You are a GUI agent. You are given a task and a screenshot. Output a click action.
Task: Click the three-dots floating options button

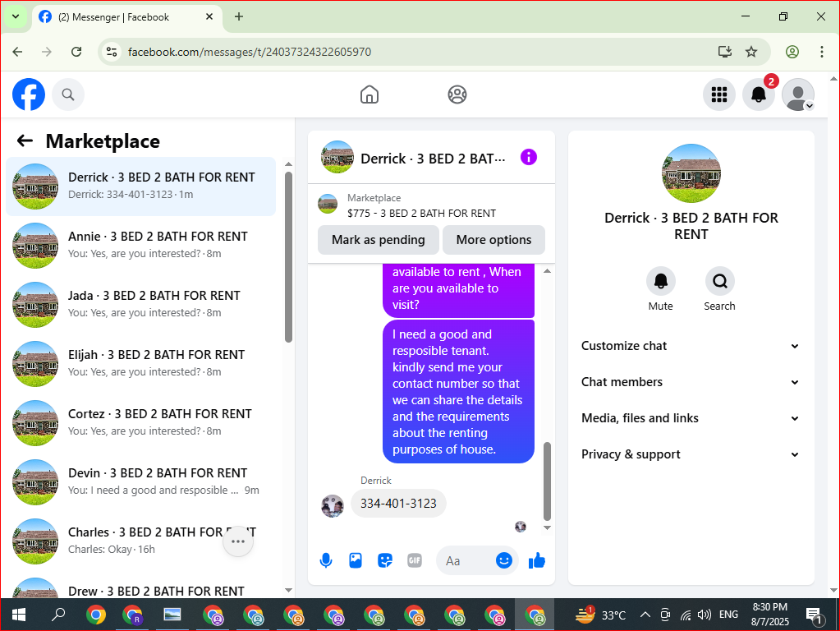tap(238, 541)
